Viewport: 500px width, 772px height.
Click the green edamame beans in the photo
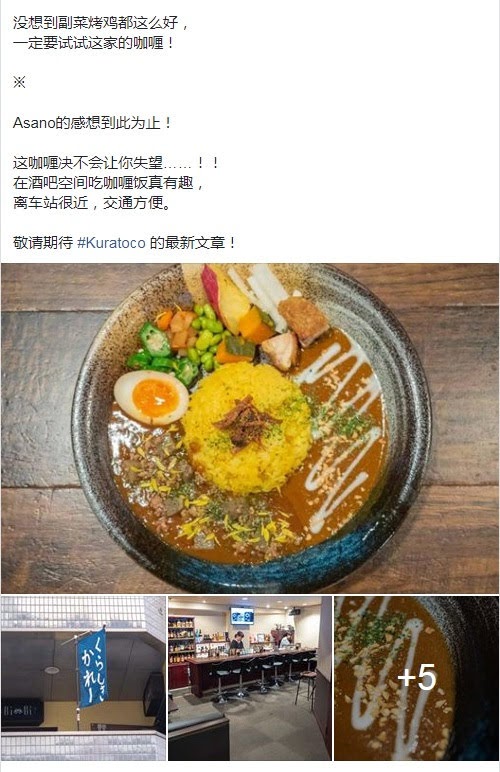tap(206, 337)
